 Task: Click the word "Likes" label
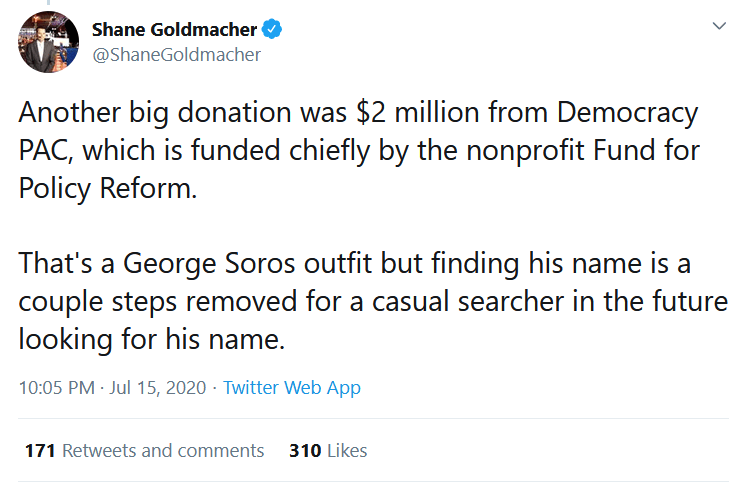coord(347,451)
